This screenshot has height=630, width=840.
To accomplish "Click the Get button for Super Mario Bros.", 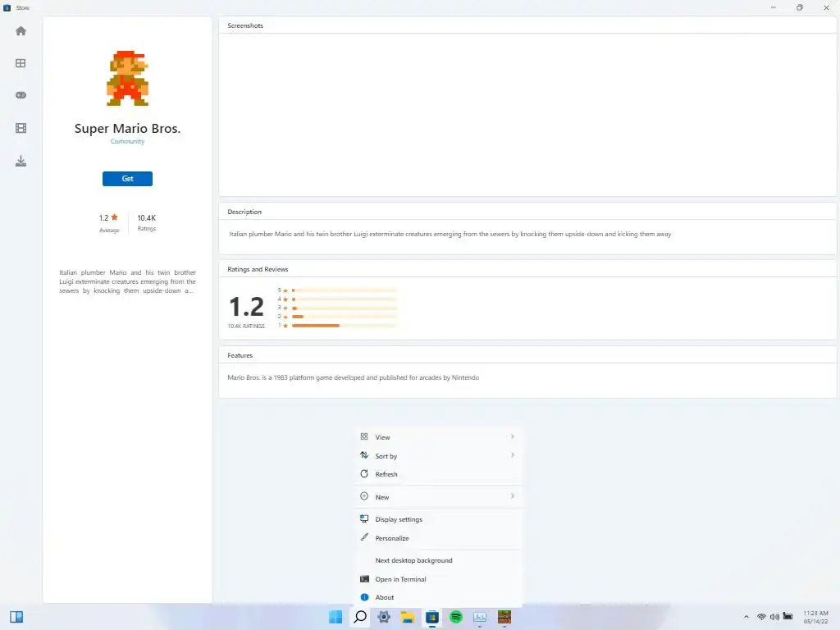I will point(127,178).
